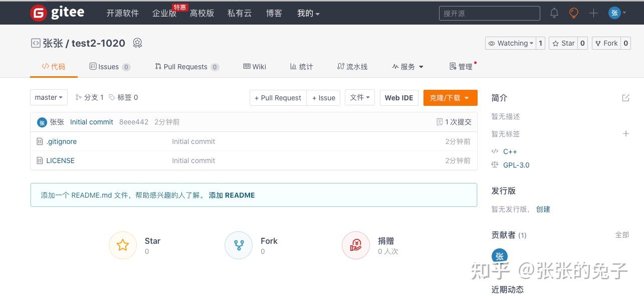Viewport: 644px width, 296px height.
Task: Open the 文件 dropdown menu
Action: coord(359,98)
